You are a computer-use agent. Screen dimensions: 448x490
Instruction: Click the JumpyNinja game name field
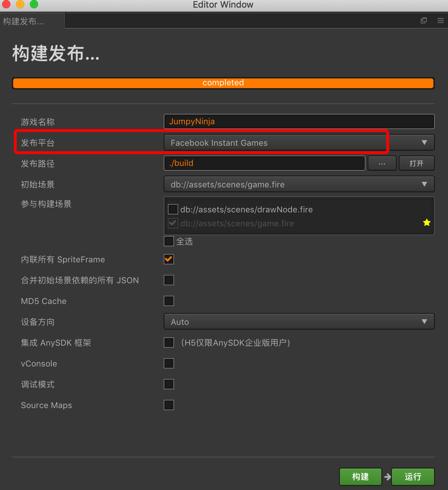click(299, 121)
